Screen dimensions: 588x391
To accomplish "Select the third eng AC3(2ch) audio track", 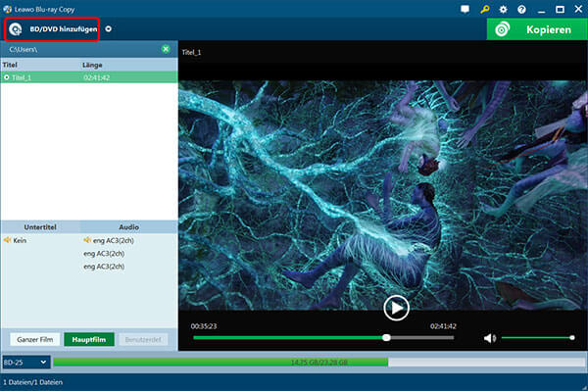I will click(104, 267).
